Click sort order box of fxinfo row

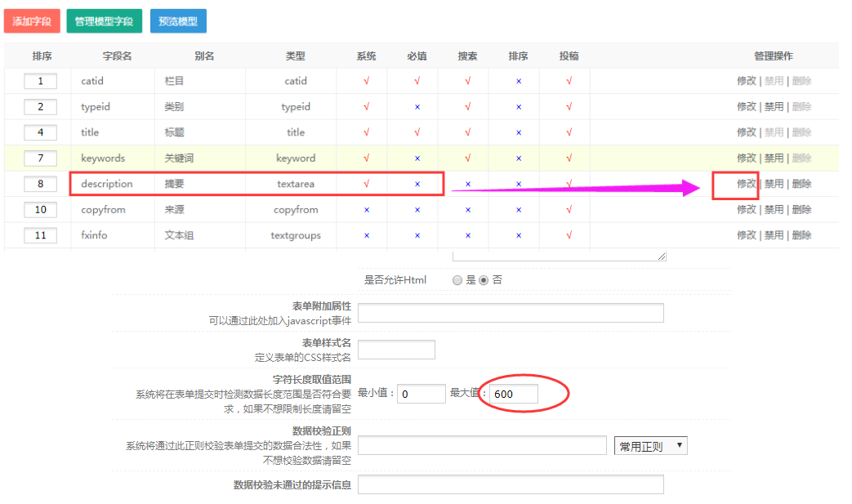click(x=40, y=235)
